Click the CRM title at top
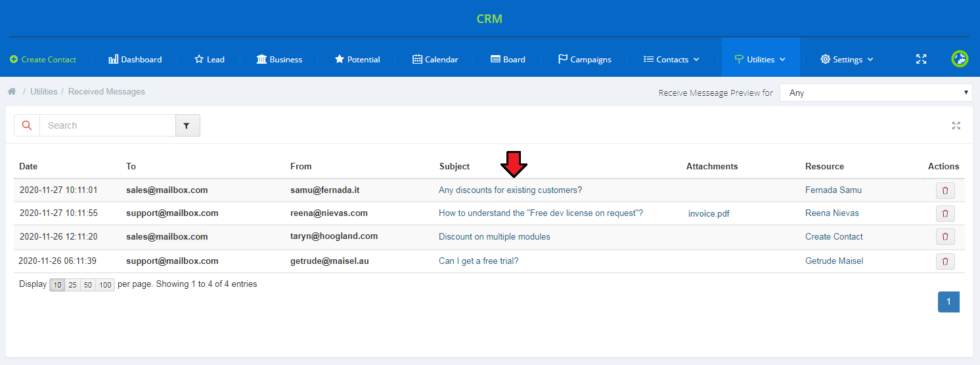Image resolution: width=980 pixels, height=365 pixels. click(x=489, y=18)
